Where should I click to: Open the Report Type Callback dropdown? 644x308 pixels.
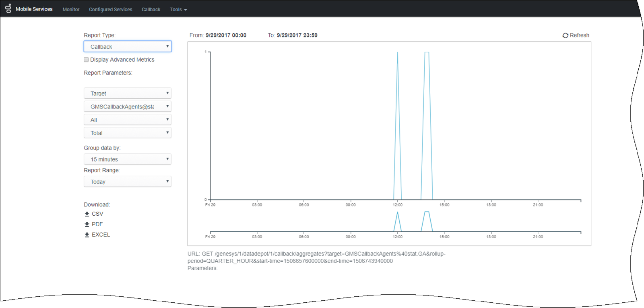pos(128,47)
